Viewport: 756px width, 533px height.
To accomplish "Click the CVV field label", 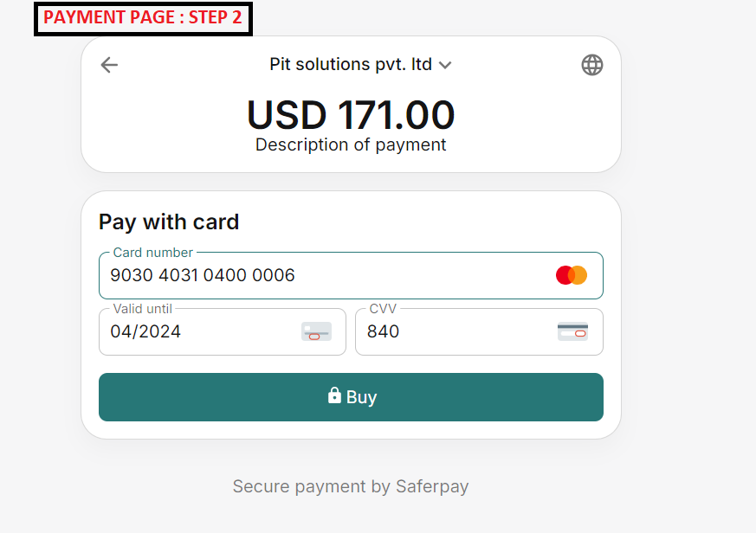I will [383, 309].
